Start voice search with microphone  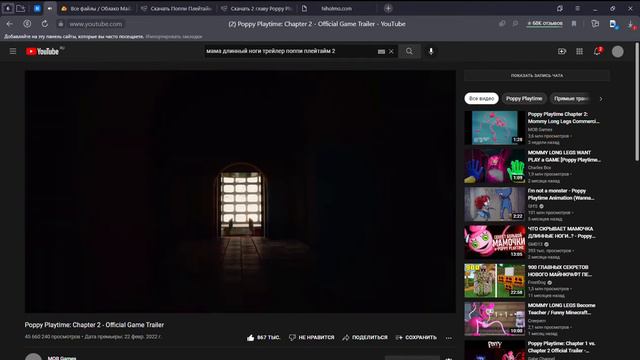tap(431, 51)
